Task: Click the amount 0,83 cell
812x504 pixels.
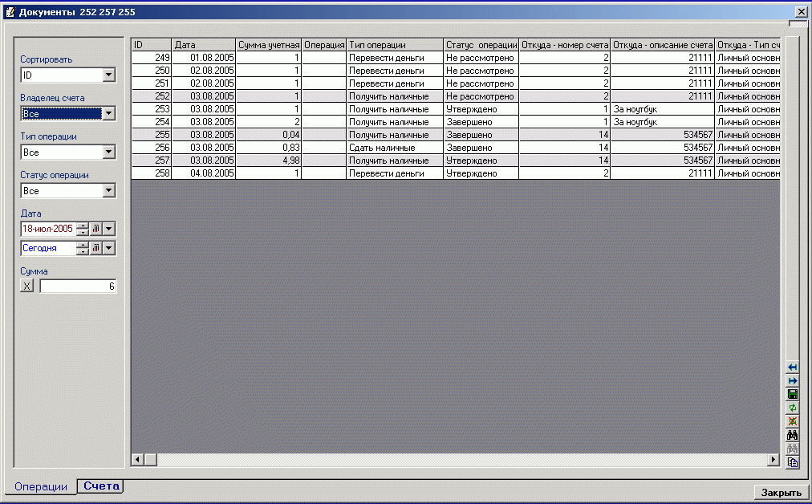Action: (269, 148)
